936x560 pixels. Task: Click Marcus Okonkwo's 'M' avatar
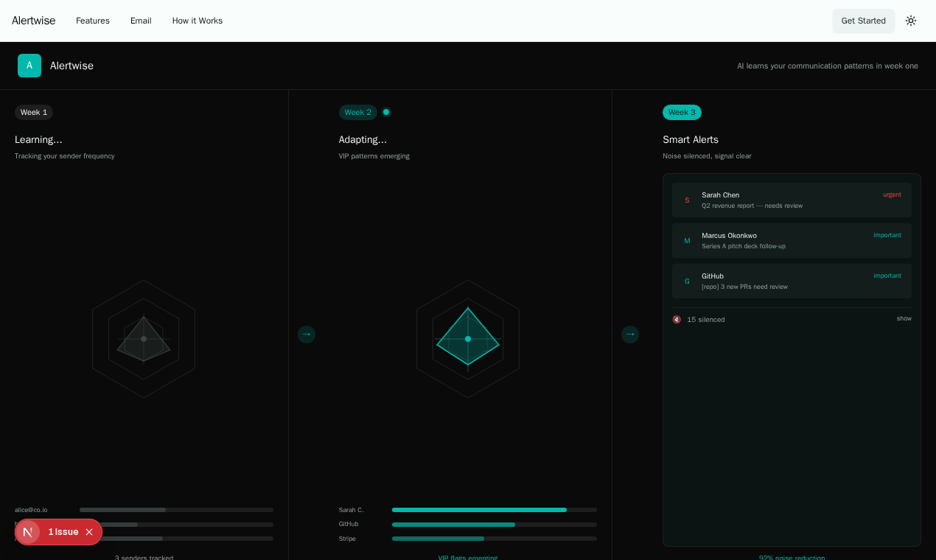click(x=687, y=241)
